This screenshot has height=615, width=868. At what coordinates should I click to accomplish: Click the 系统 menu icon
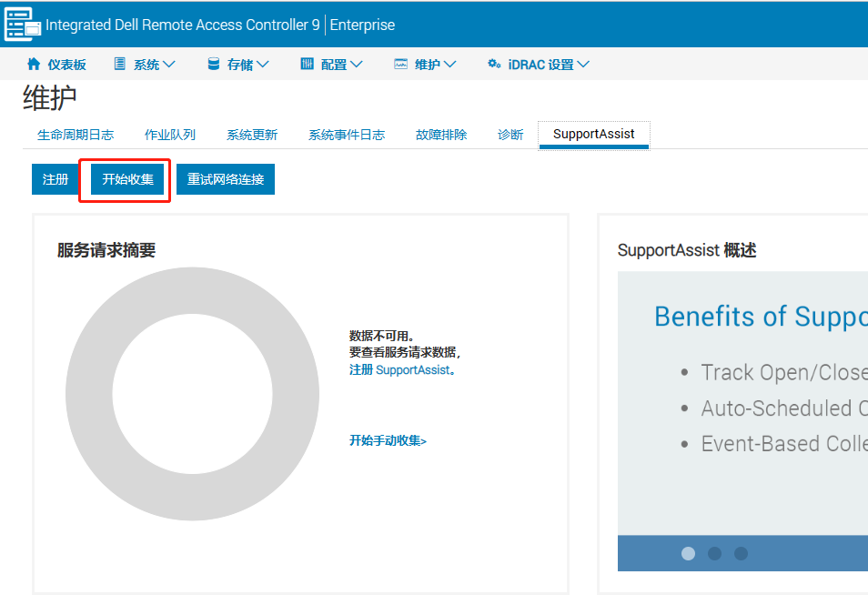point(119,64)
